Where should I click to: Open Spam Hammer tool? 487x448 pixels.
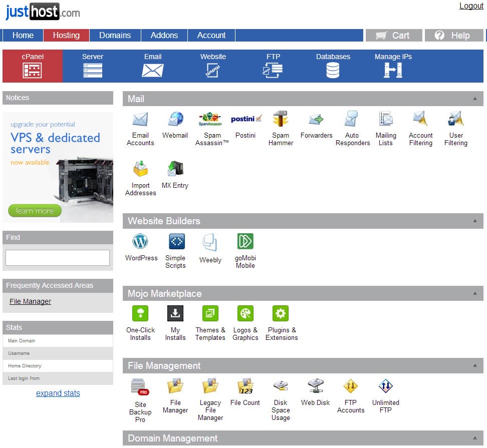click(x=281, y=119)
